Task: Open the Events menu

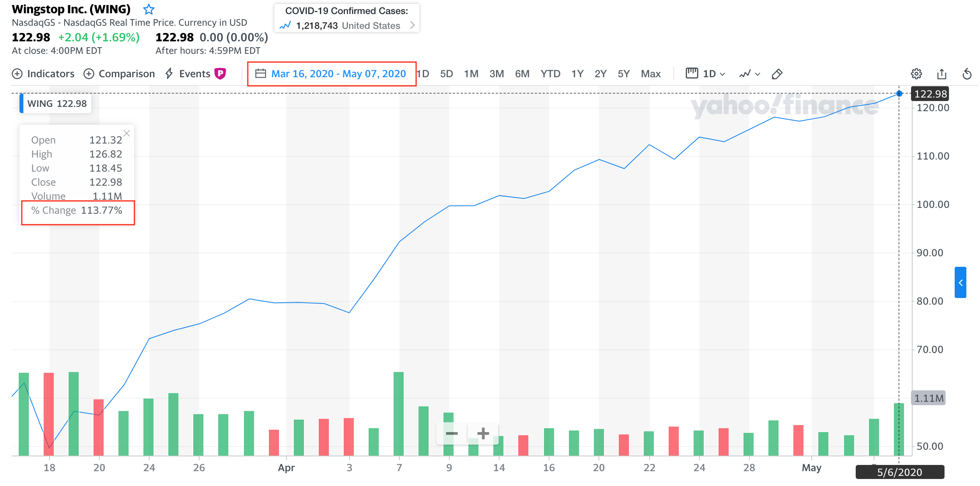Action: (x=188, y=74)
